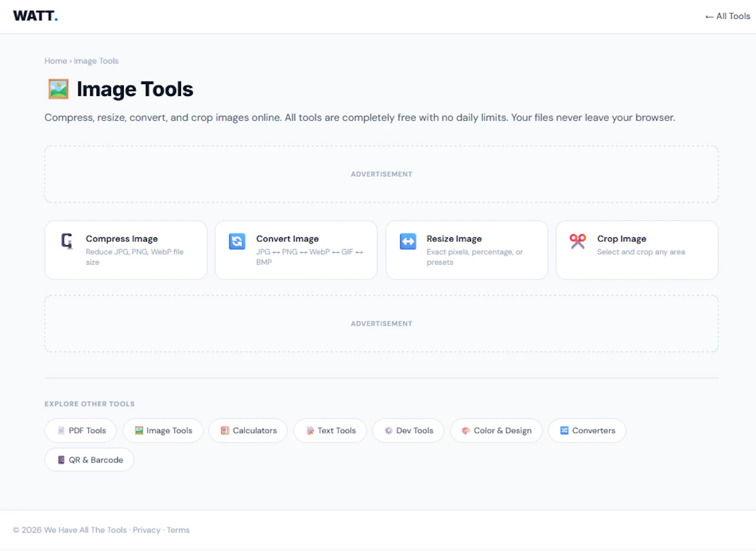Click the Home breadcrumb link

(x=56, y=61)
